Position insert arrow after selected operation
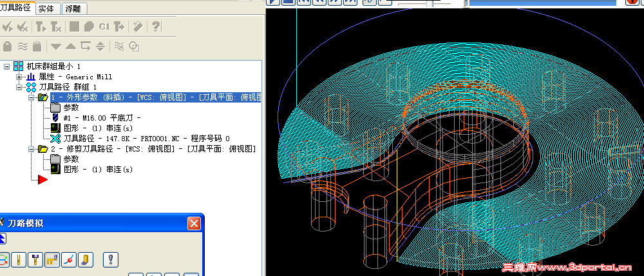 (86, 46)
